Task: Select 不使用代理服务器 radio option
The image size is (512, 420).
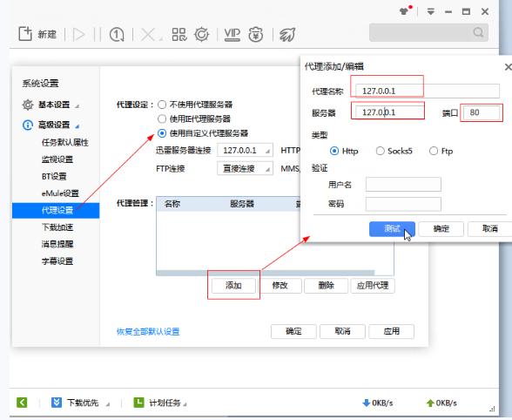Action: [162, 105]
